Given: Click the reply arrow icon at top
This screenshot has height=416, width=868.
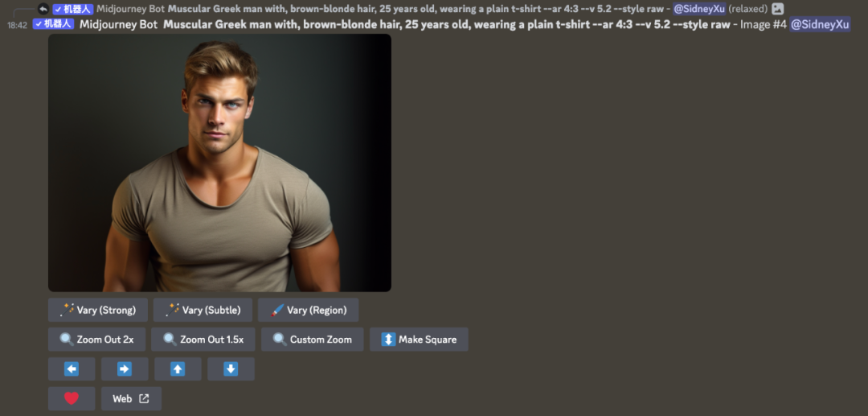Looking at the screenshot, I should click(43, 9).
